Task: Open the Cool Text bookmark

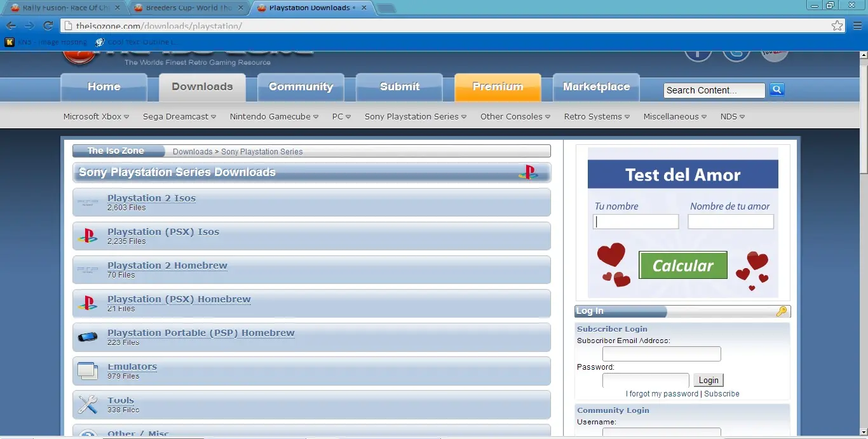Action: click(136, 42)
